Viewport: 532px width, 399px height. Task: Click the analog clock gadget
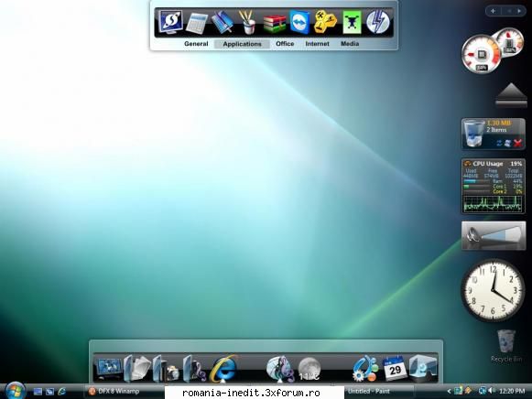(x=493, y=290)
